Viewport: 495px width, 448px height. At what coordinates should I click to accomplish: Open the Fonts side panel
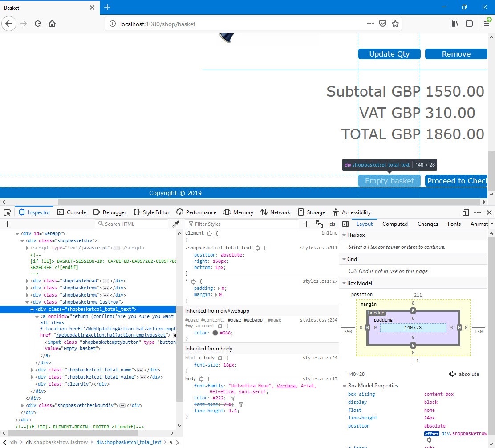pyautogui.click(x=454, y=224)
